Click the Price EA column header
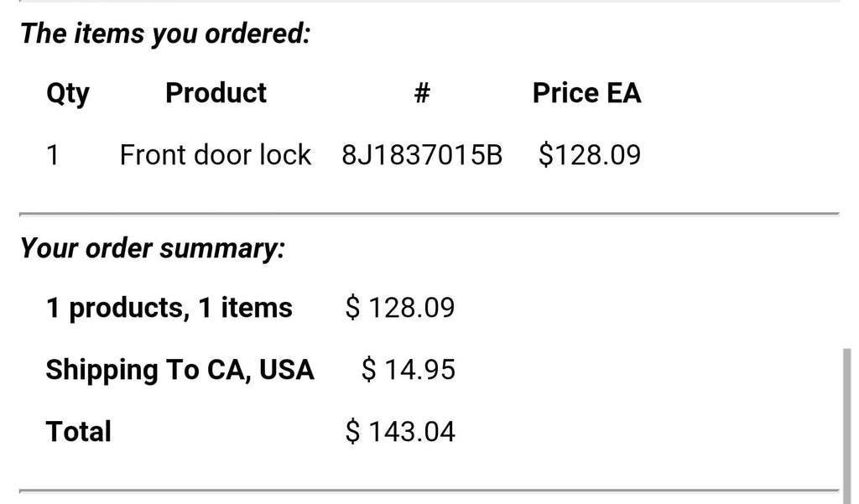Screen dimensions: 859x504 point(586,92)
